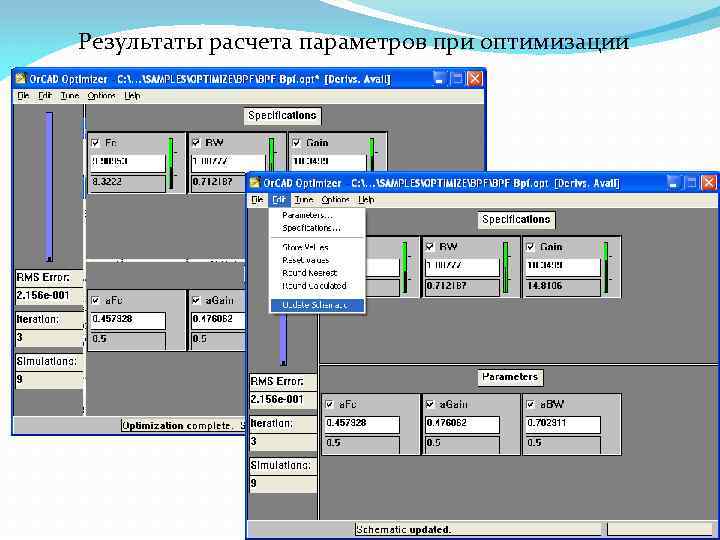Viewport: 720px width, 540px height.
Task: Click Simulations value 9 in front window
Action: [283, 483]
